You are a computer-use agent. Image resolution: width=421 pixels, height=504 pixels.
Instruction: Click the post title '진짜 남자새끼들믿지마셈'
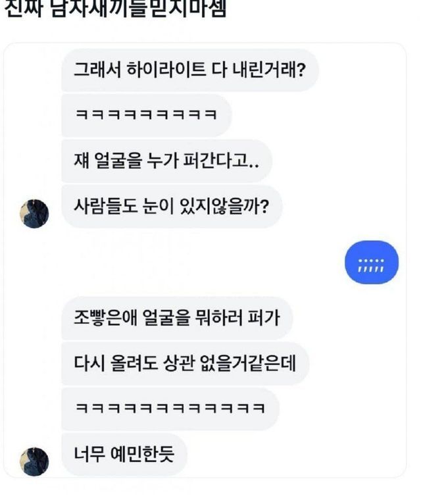(x=116, y=11)
